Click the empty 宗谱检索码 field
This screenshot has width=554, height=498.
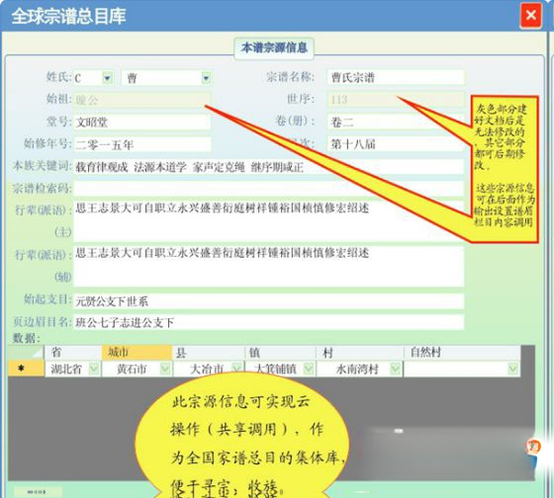click(269, 189)
